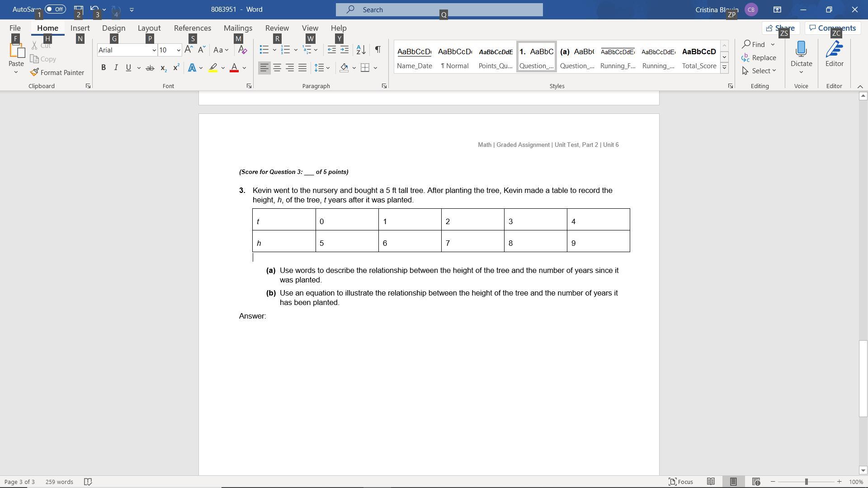Viewport: 868px width, 488px height.
Task: Open the font name dropdown
Action: (x=154, y=50)
